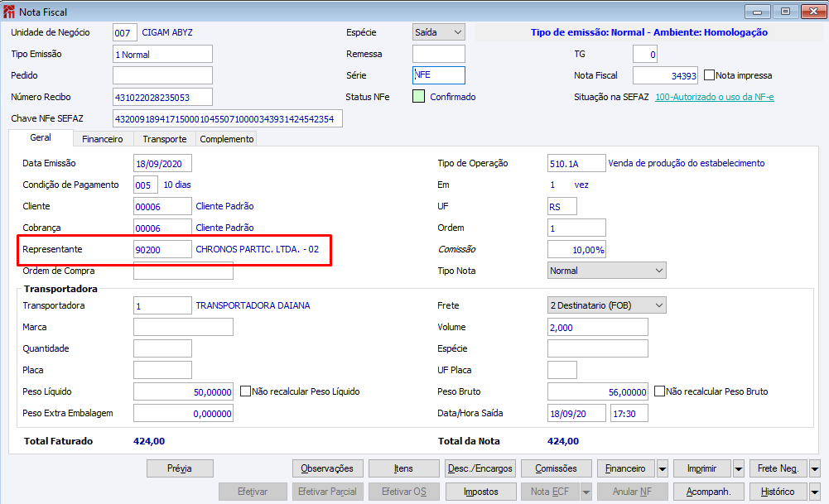The height and width of the screenshot is (504, 829).
Task: Click the Número Recibo field
Action: pyautogui.click(x=162, y=97)
